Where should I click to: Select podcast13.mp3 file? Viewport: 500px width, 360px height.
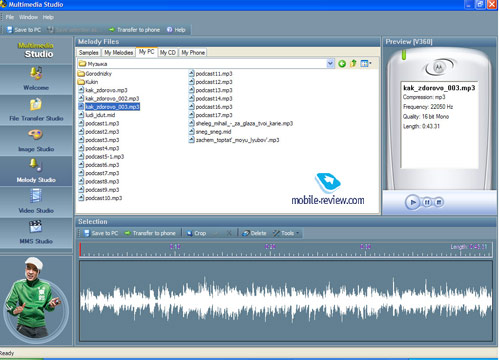pyautogui.click(x=210, y=90)
